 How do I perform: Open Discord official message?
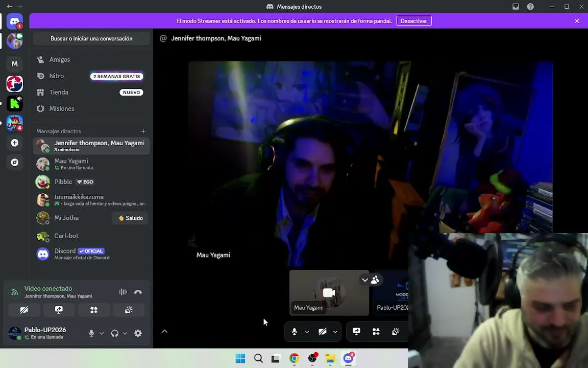click(x=91, y=254)
